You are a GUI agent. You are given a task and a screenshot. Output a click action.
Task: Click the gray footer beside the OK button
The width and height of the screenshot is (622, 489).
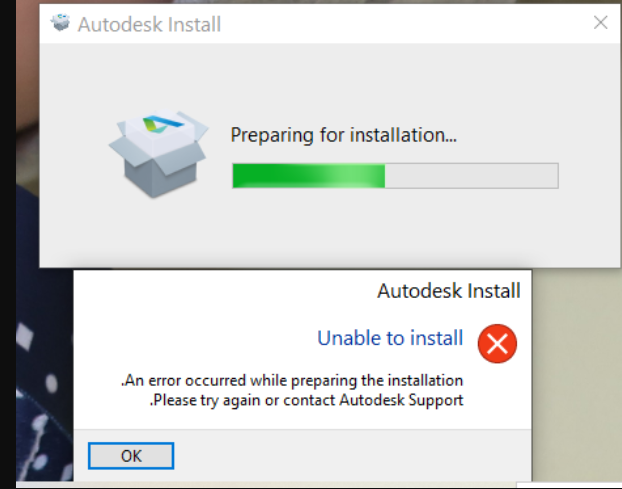[x=349, y=456]
